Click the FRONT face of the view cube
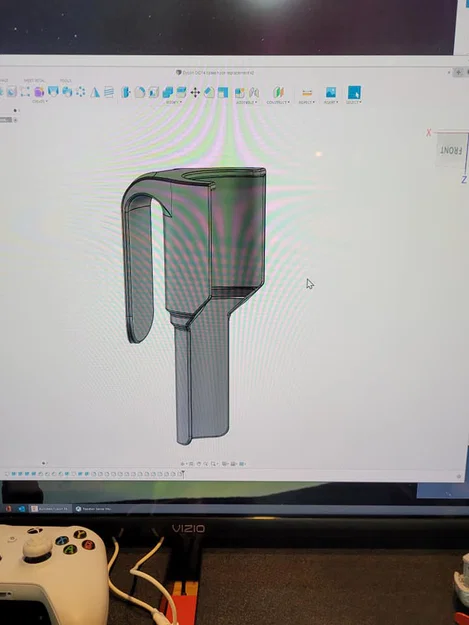The image size is (469, 625). 451,150
